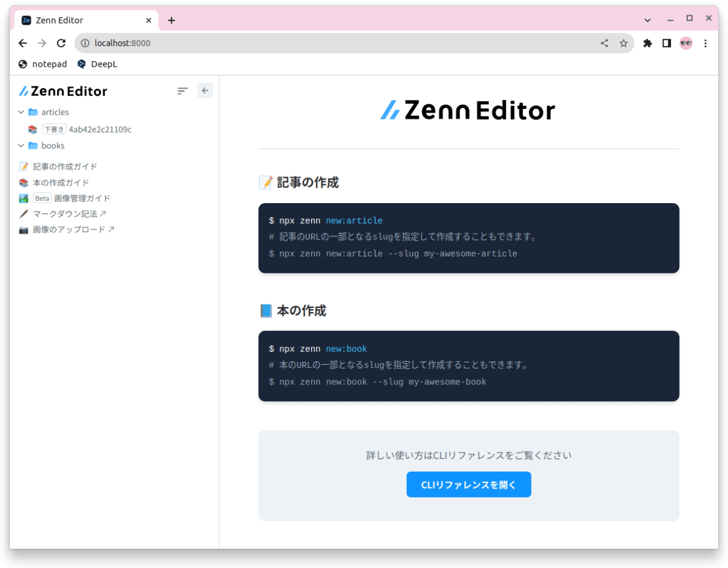This screenshot has width=728, height=568.
Task: Open the sort order icon in sidebar
Action: tap(183, 91)
